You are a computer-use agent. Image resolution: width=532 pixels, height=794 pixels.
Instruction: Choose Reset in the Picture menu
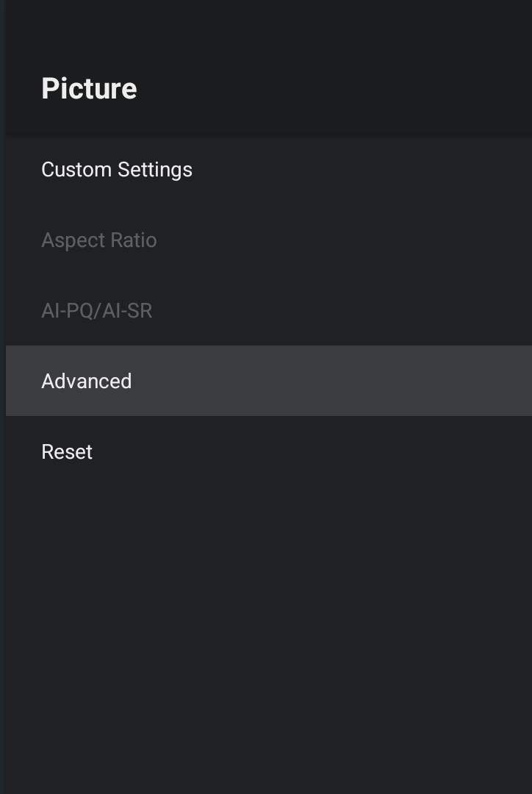tap(67, 451)
